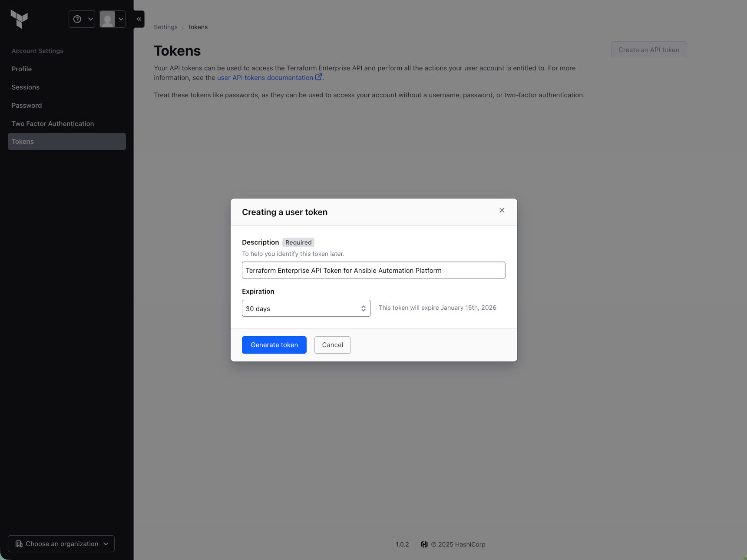Image resolution: width=747 pixels, height=560 pixels.
Task: Click the '© 2025 HashiCorp' footer text
Action: (x=458, y=544)
